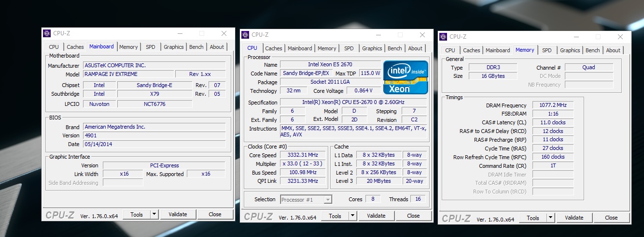
Task: Click Validate button in Memory window
Action: [574, 218]
